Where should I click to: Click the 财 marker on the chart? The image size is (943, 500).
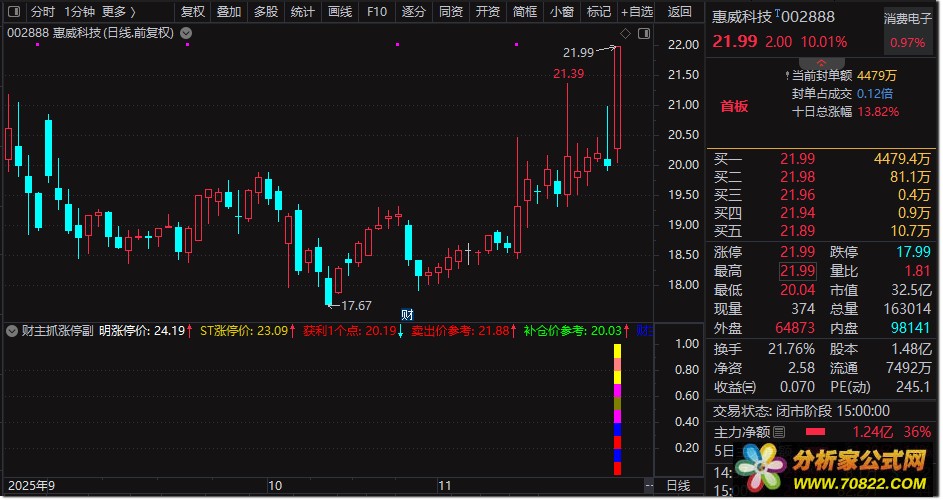pyautogui.click(x=407, y=314)
